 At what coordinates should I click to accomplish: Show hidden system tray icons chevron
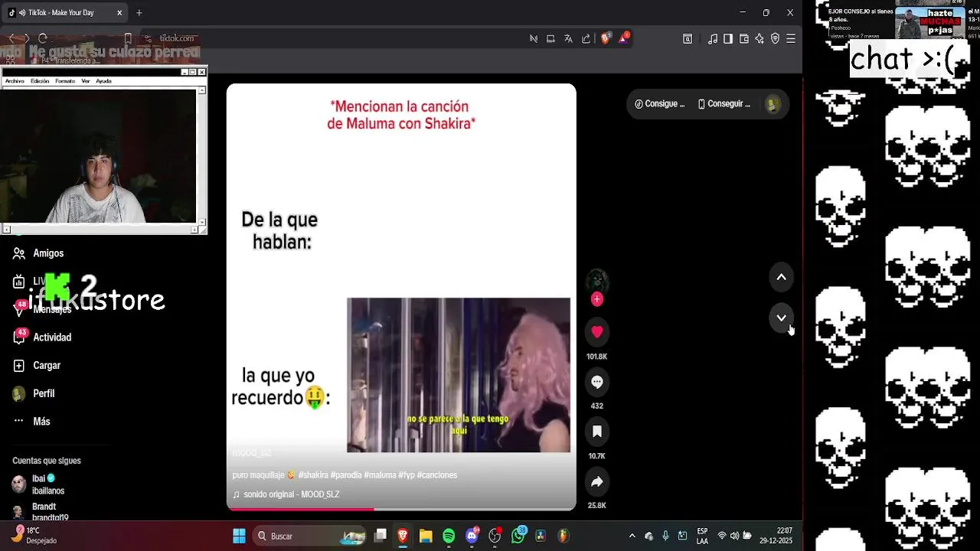[x=632, y=536]
